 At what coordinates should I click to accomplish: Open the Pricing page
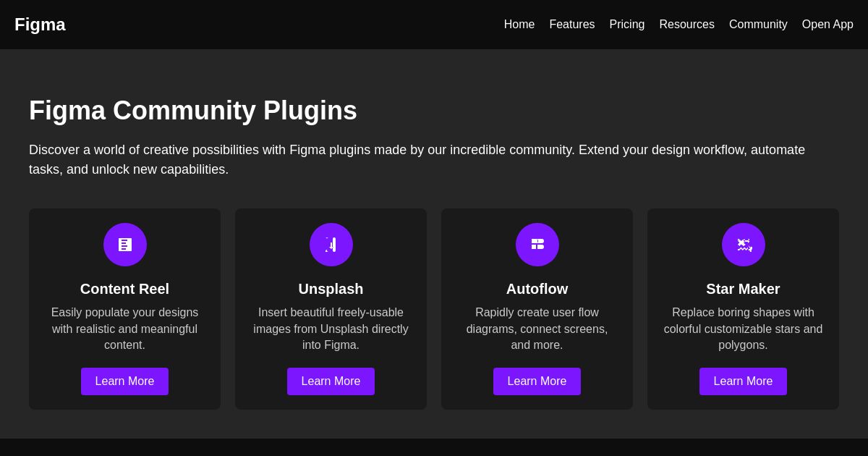tap(626, 24)
